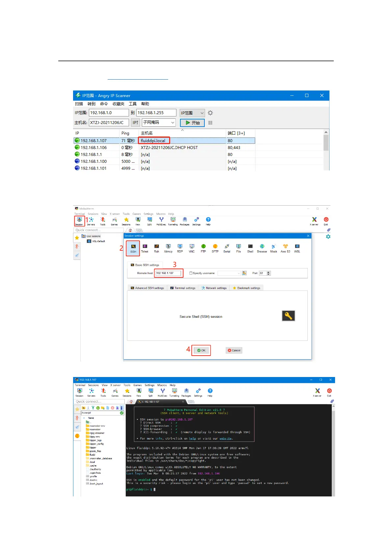Select SFTP session type in Session settings

click(215, 248)
